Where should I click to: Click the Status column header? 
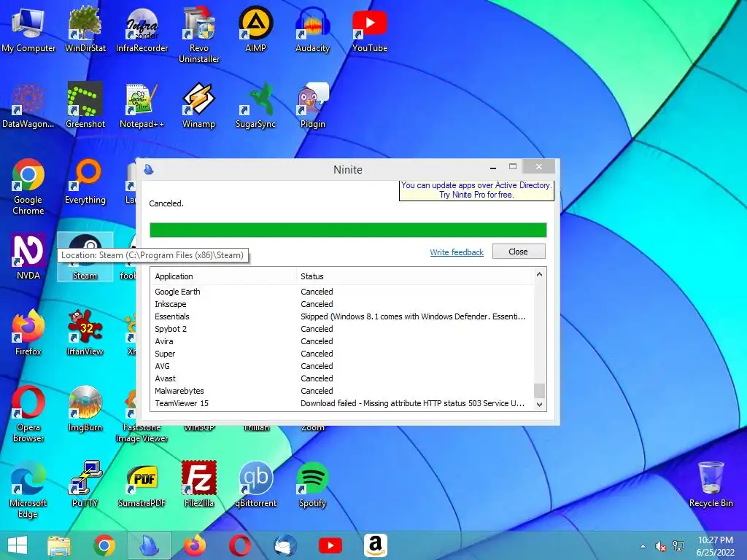[414, 276]
